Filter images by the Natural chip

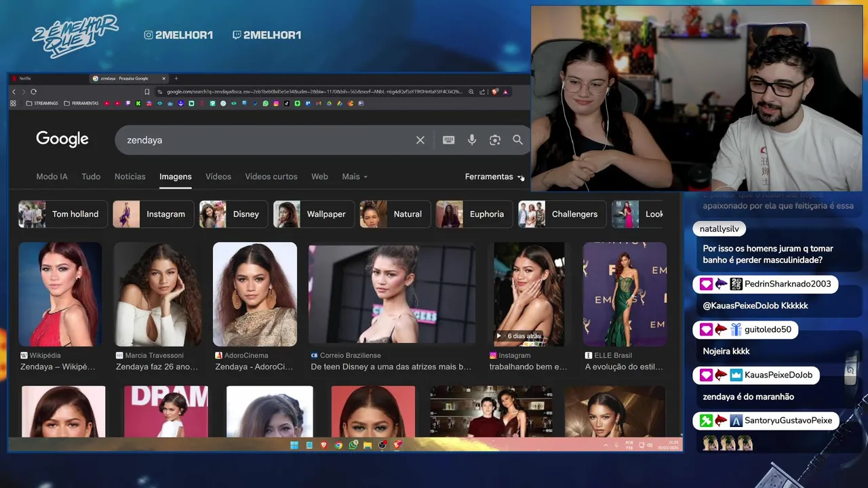point(395,214)
